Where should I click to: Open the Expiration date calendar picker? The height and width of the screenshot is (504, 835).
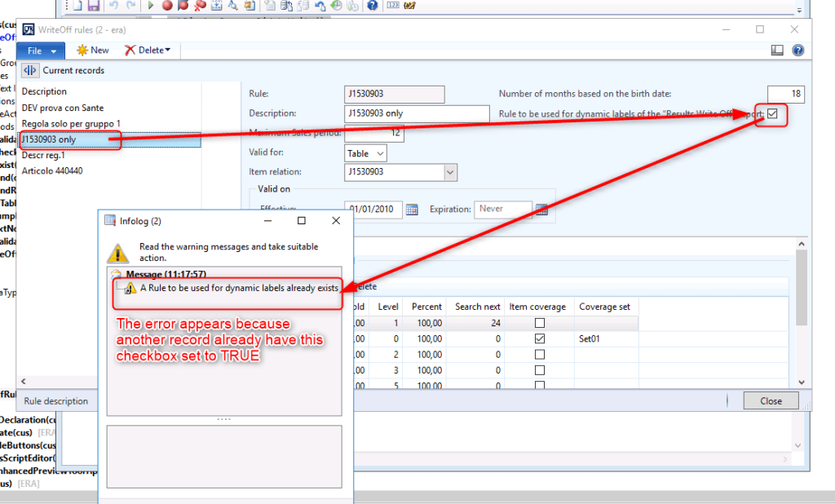pyautogui.click(x=542, y=210)
